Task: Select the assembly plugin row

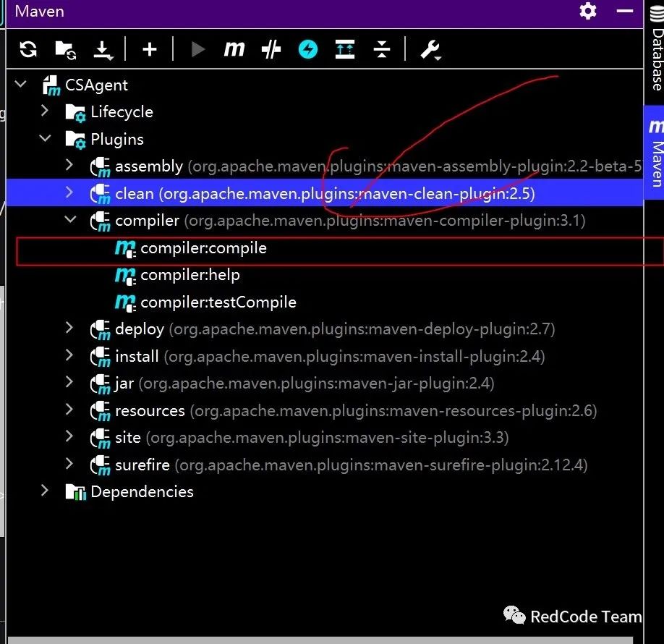Action: pos(325,166)
